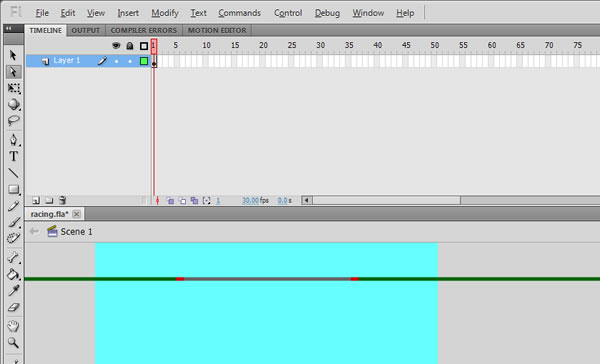Select the Lasso tool
Viewport: 600px width, 364px height.
[x=13, y=121]
